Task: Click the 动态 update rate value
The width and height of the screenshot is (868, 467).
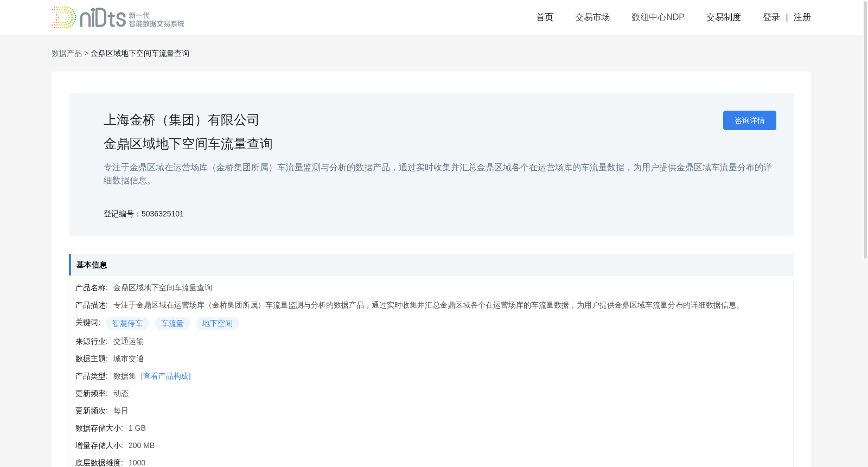Action: 121,393
